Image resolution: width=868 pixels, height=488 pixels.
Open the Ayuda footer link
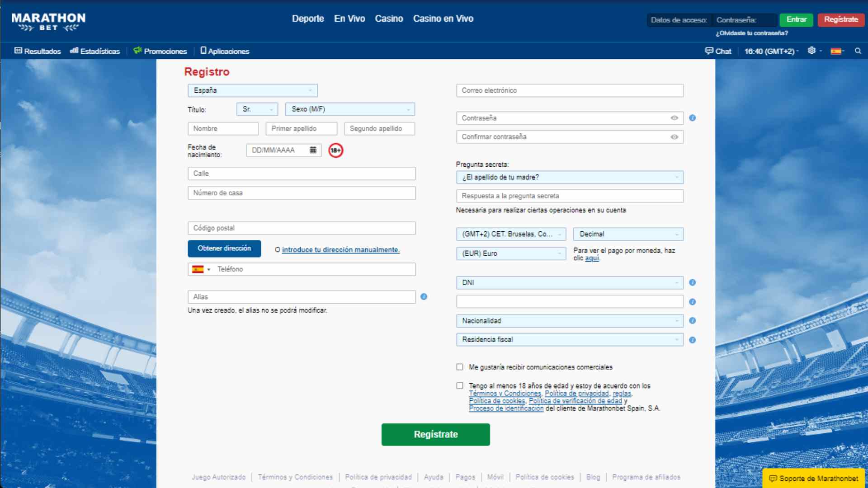[x=434, y=477]
